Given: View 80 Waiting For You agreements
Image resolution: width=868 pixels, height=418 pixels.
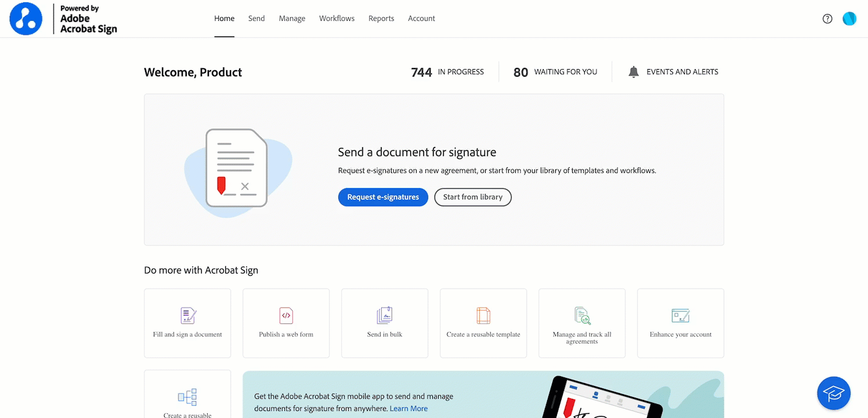Looking at the screenshot, I should point(555,72).
